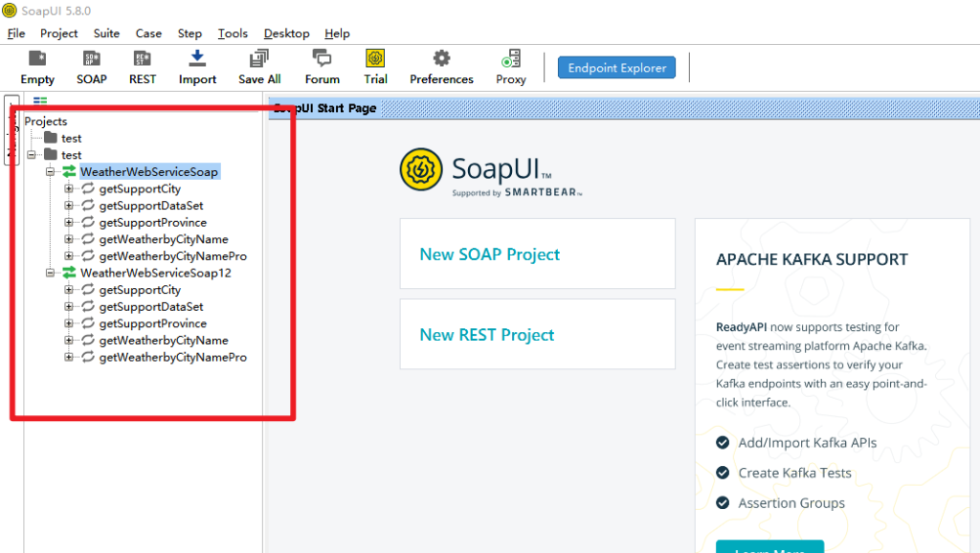Create a new SOAP project from toolbar

point(92,59)
